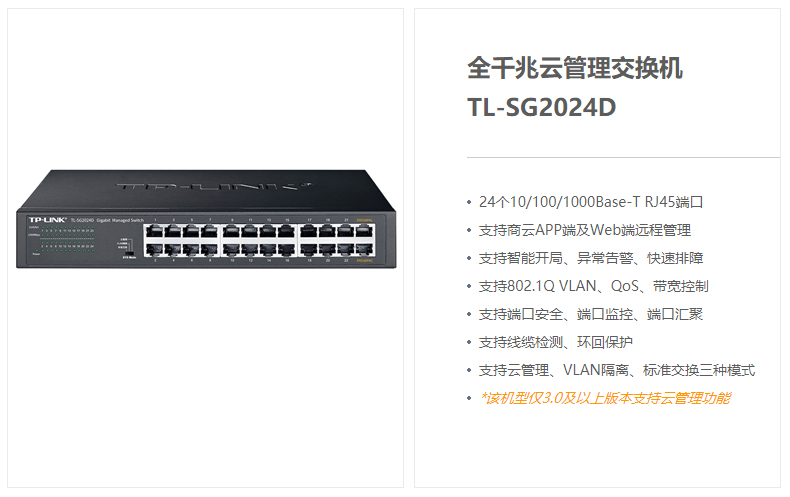
Task: Click RJ45 port 2 on the switch
Action: point(155,249)
